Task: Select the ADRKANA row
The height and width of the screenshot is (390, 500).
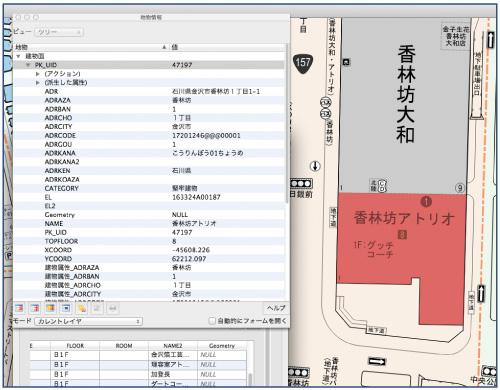Action: coord(149,153)
